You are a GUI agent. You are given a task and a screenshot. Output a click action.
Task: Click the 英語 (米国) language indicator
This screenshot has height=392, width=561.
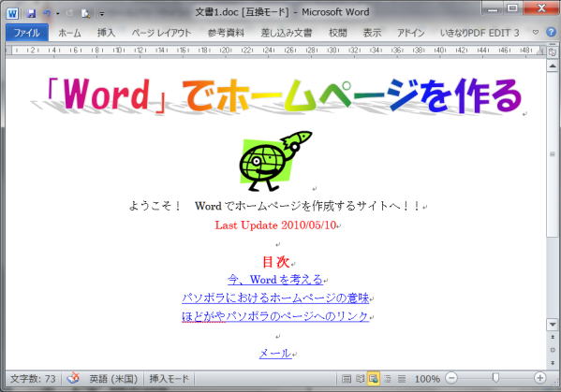click(113, 379)
